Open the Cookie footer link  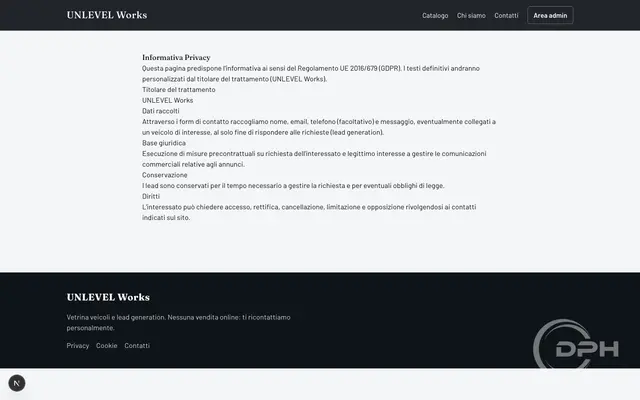107,345
